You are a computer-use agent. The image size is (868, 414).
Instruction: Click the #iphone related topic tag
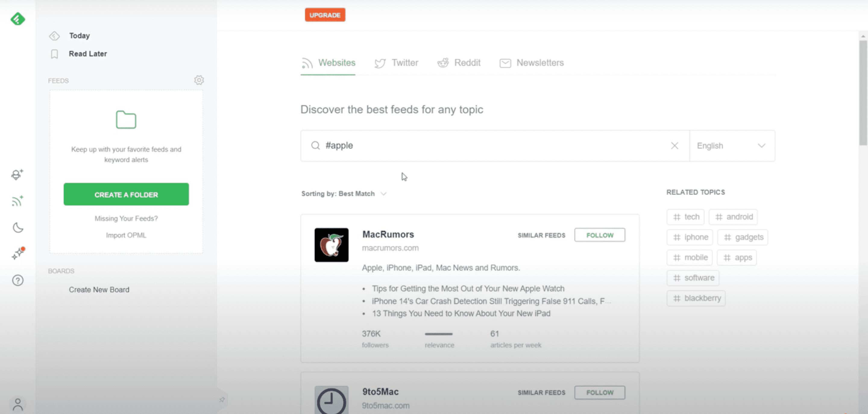point(691,237)
